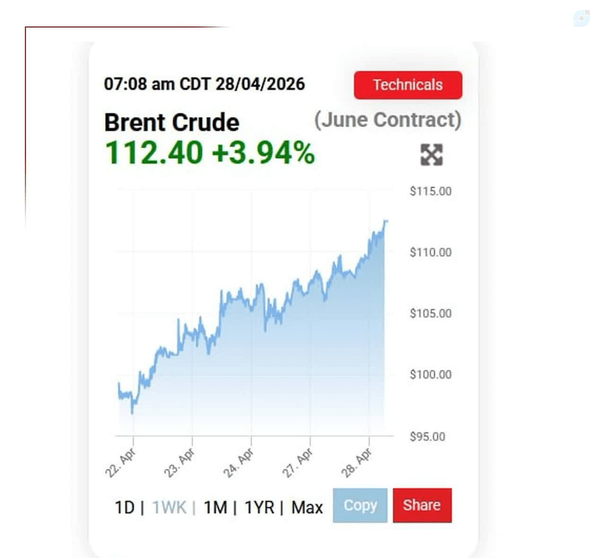Click the $110.00 price axis label
Screen dimensions: 600x558
pos(430,252)
